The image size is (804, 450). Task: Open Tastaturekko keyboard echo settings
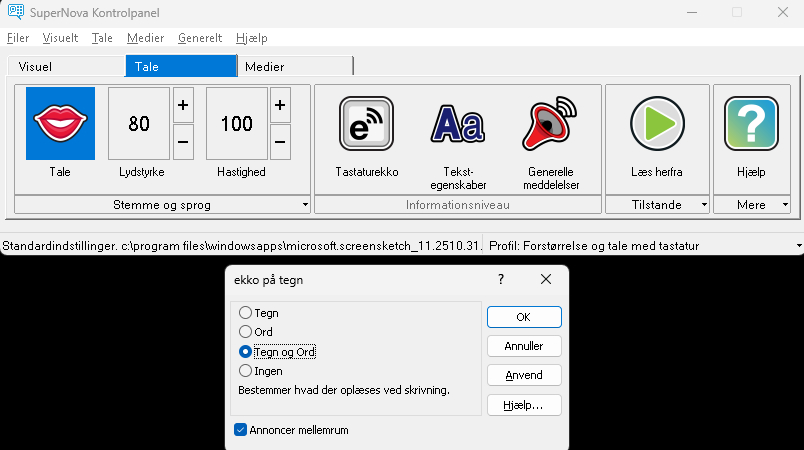tap(366, 124)
